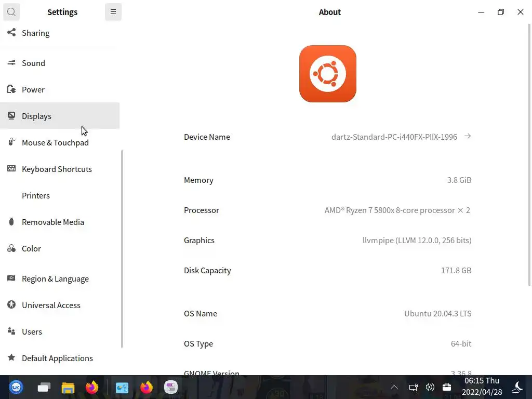The image size is (532, 399).
Task: Open Mouse & Touchpad settings
Action: (60, 142)
